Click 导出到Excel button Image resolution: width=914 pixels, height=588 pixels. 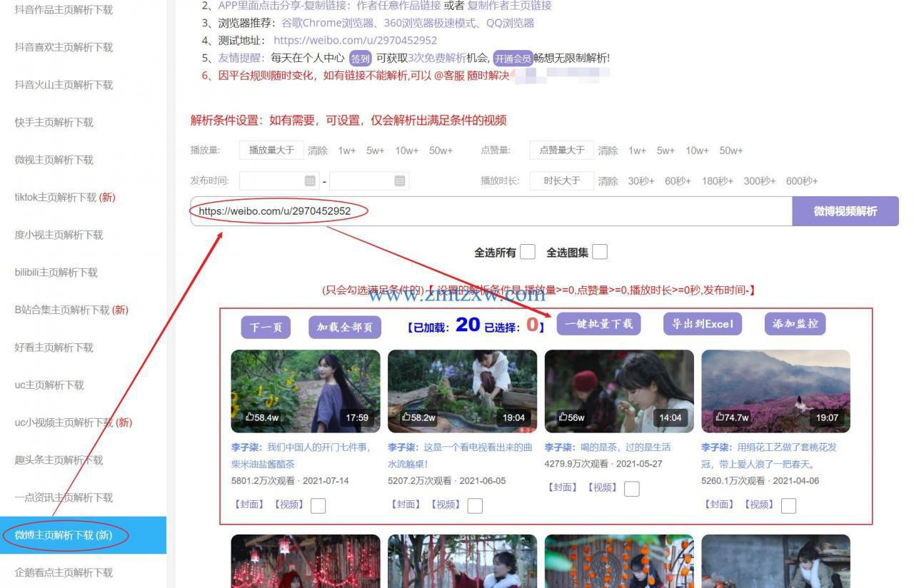[x=703, y=324]
